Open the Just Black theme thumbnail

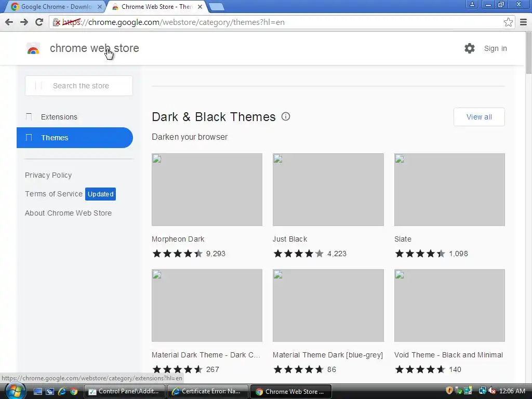coord(328,190)
